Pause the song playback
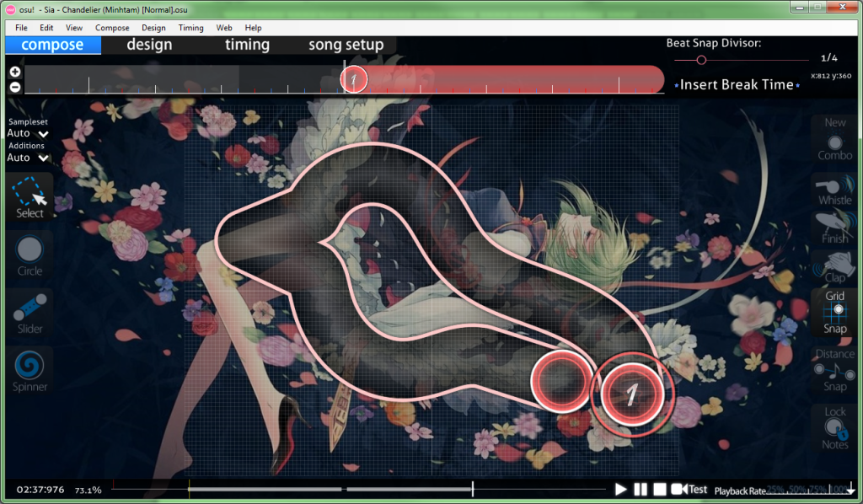The width and height of the screenshot is (863, 504). (641, 489)
